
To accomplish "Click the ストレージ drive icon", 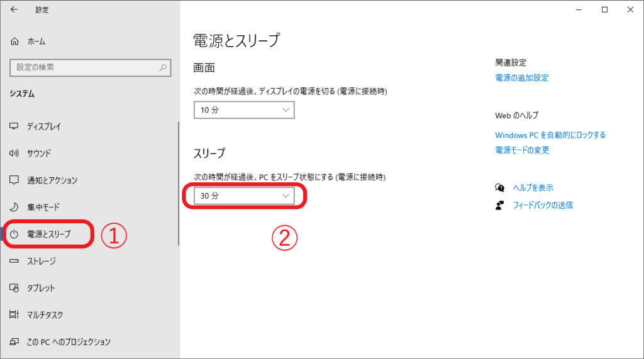I will click(15, 261).
